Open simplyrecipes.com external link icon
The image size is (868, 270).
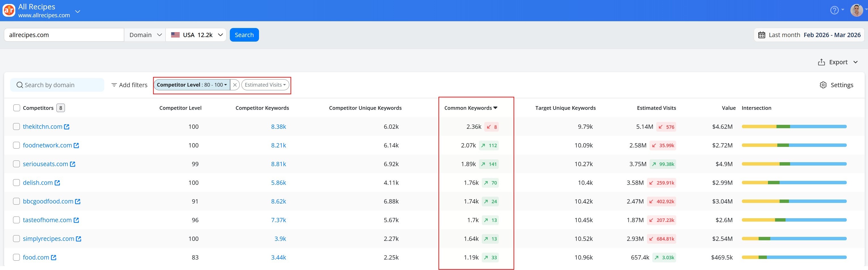click(x=78, y=239)
